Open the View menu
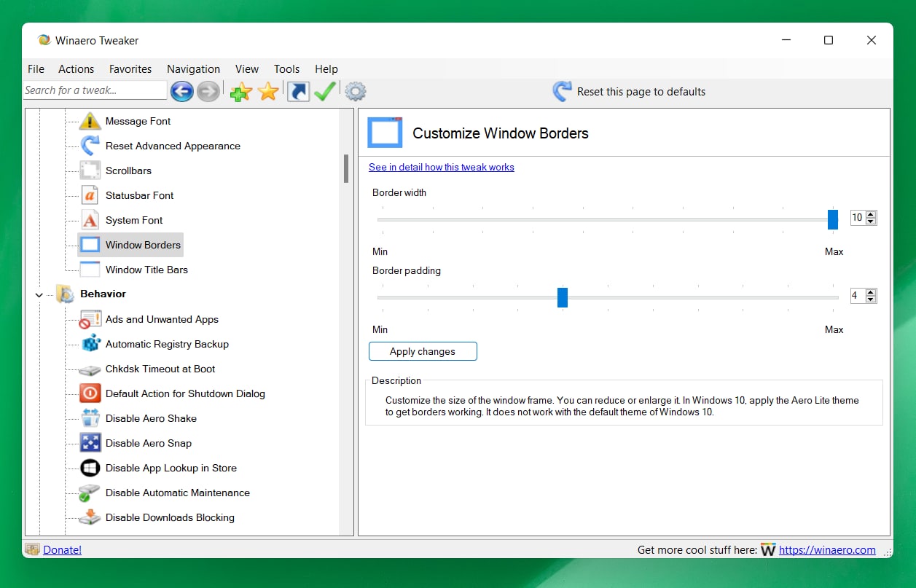This screenshot has width=916, height=588. [x=247, y=69]
